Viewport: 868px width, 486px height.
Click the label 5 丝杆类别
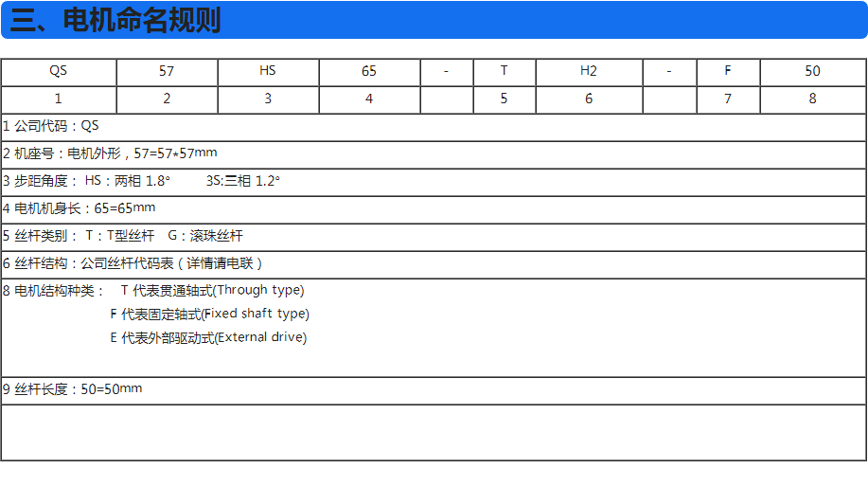[x=40, y=236]
